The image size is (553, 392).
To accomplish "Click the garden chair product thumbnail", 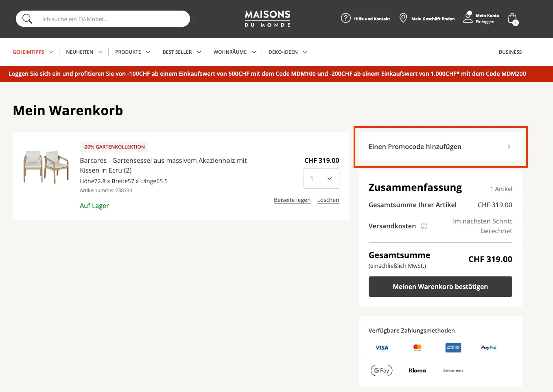I will [46, 166].
